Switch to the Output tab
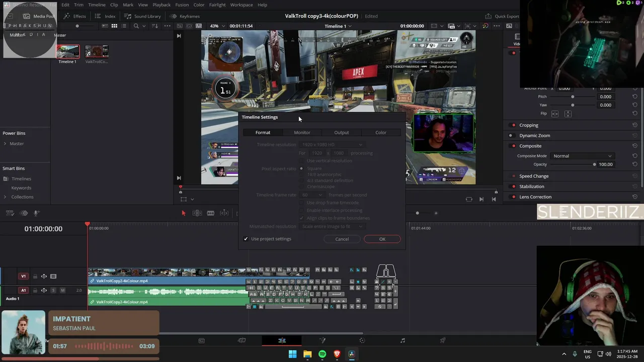The image size is (644, 362). click(342, 133)
